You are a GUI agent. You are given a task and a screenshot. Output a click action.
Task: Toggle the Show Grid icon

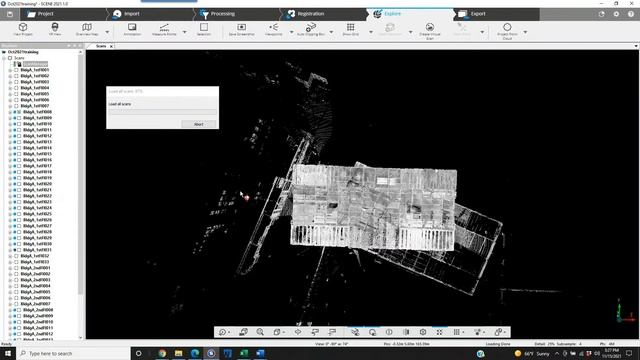[350, 27]
